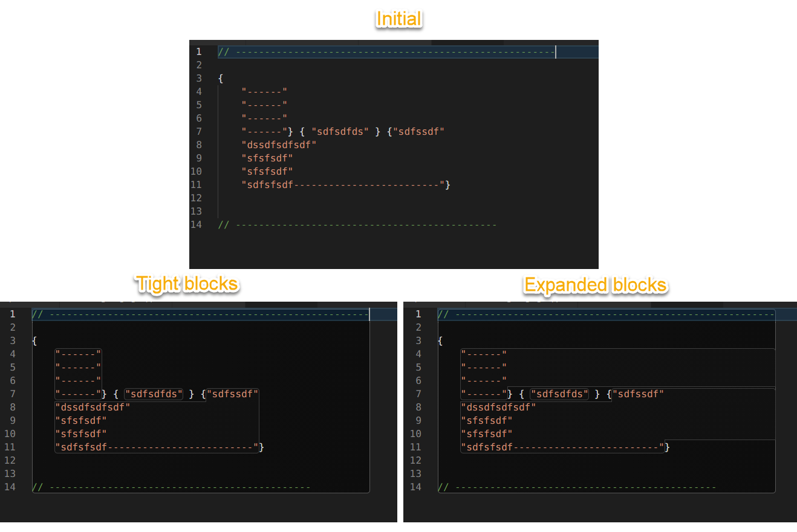
Task: Click the "Initial" caption above the top screenshot
Action: tap(398, 19)
